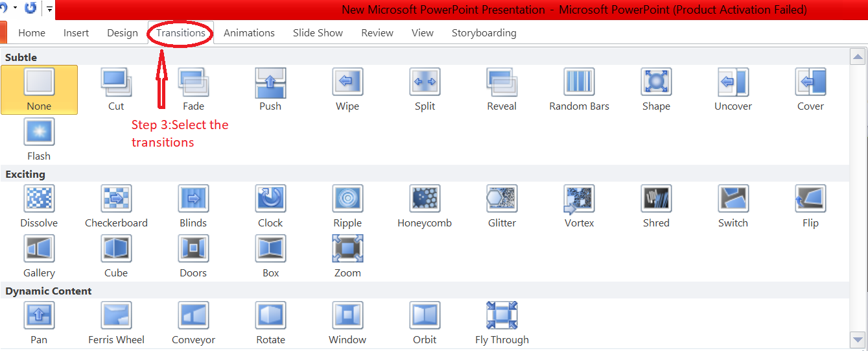
Task: Choose the Switch transition
Action: [x=733, y=206]
